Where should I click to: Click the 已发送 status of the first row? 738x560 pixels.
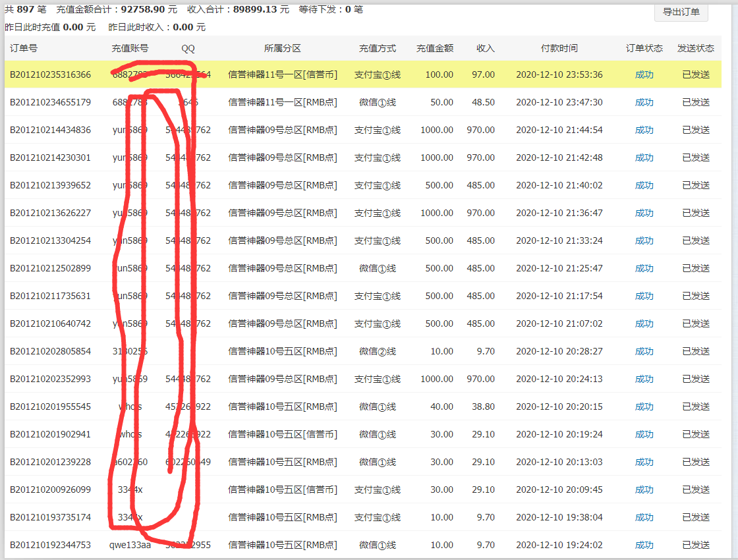pos(695,74)
